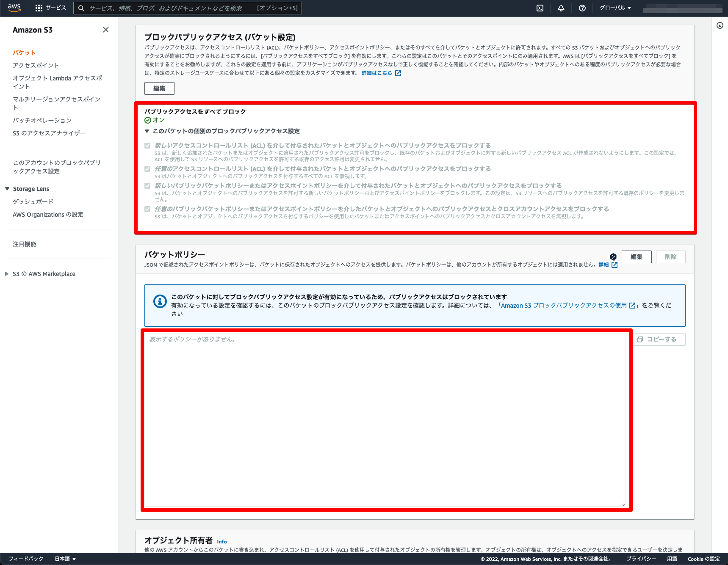Open AWS CloudShell icon in top bar
The image size is (728, 565).
pos(540,8)
